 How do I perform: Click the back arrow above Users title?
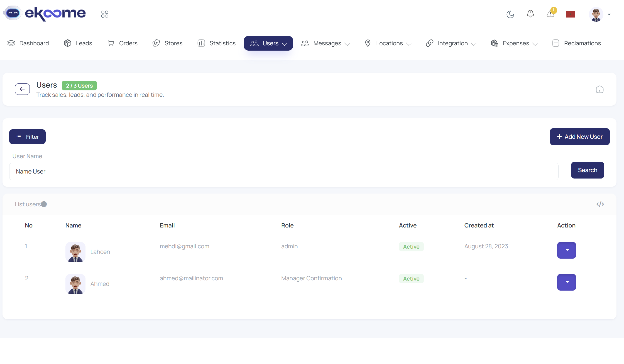click(x=22, y=89)
